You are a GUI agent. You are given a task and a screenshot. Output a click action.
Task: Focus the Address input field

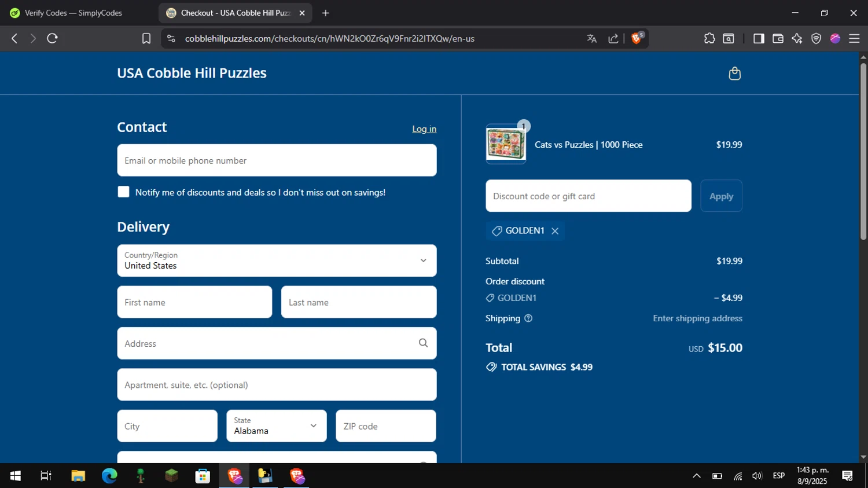pyautogui.click(x=277, y=343)
